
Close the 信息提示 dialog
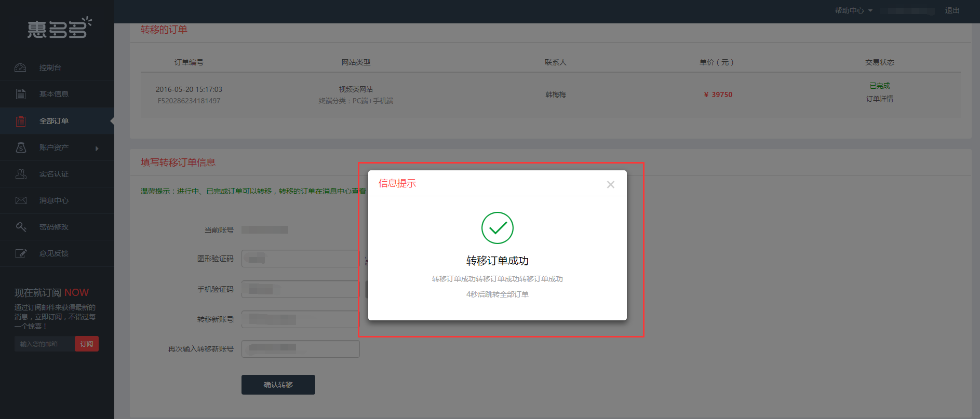click(x=610, y=184)
